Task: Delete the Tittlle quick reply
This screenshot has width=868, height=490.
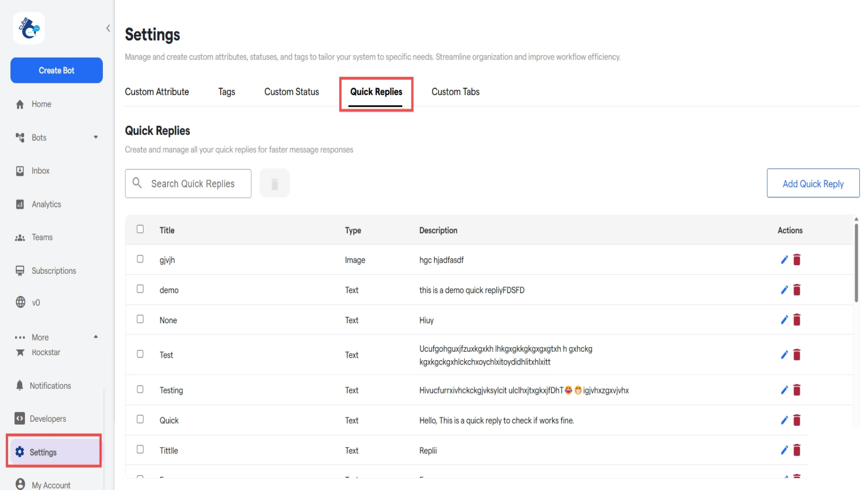Action: coord(797,450)
